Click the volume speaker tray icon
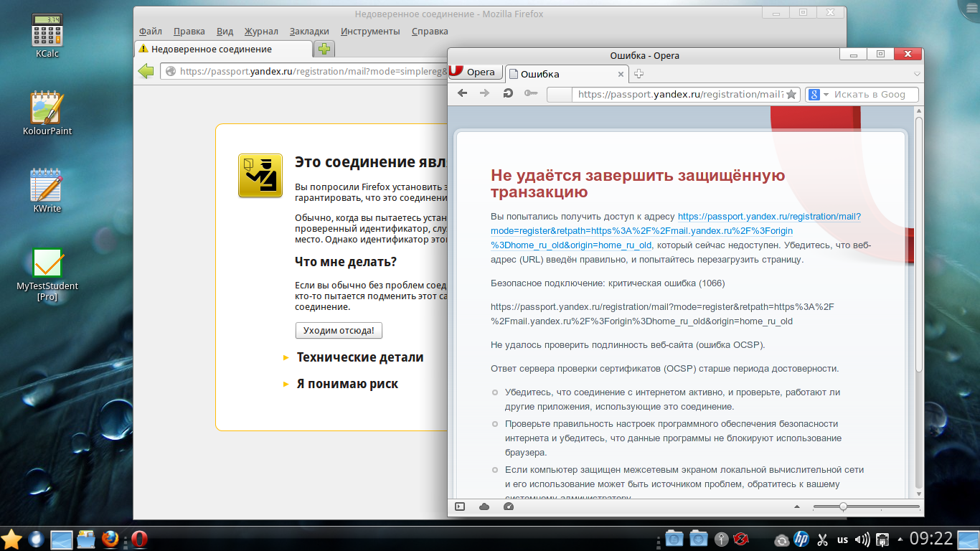980x551 pixels. [x=863, y=540]
